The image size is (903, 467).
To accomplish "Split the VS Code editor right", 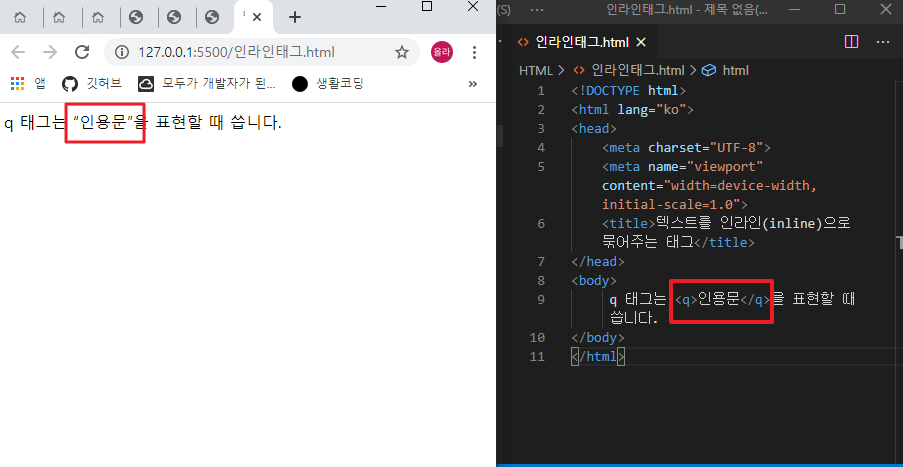I will [x=851, y=42].
